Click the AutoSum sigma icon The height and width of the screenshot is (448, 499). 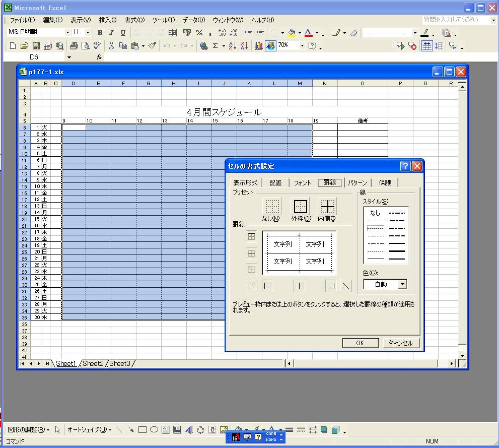[x=216, y=46]
